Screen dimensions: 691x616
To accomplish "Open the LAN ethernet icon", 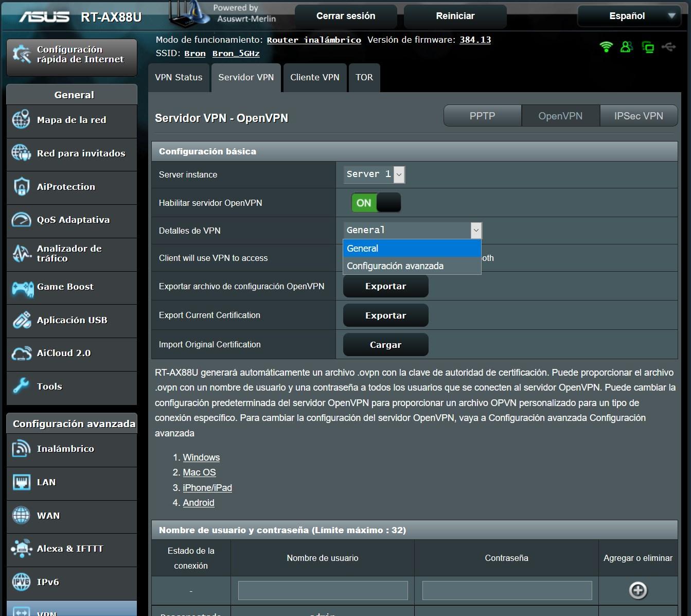I will (21, 482).
